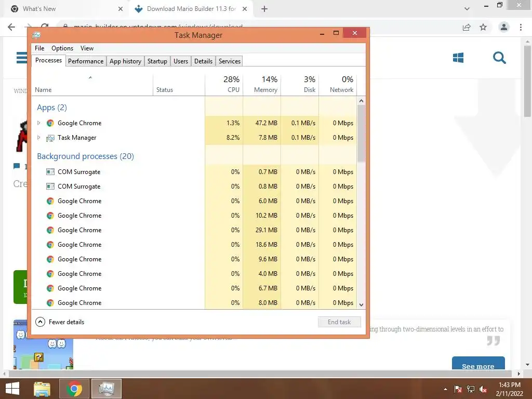Switch to the Users tab
Screen dimensions: 532x399
tap(180, 61)
